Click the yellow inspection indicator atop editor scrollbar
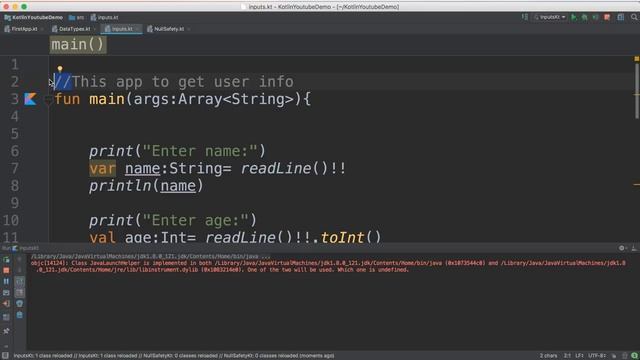This screenshot has width=640, height=360. point(636,59)
